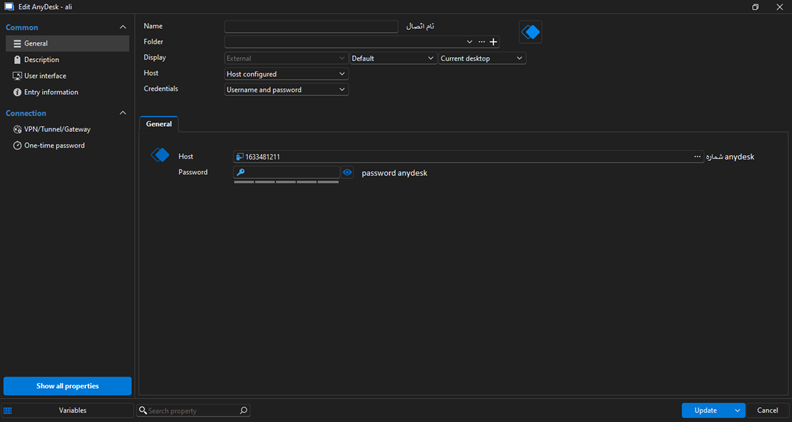The height and width of the screenshot is (422, 792).
Task: Click the Edit AnyDesk window title icon
Action: tap(9, 7)
